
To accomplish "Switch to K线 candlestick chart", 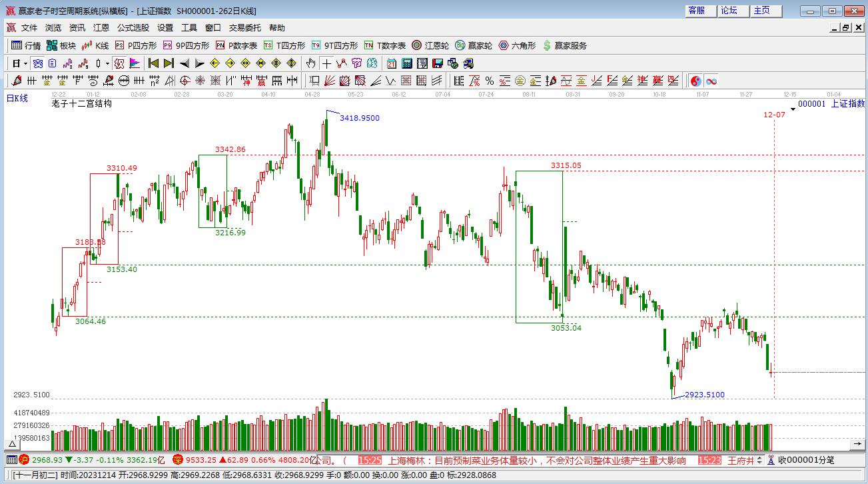I will 95,45.
